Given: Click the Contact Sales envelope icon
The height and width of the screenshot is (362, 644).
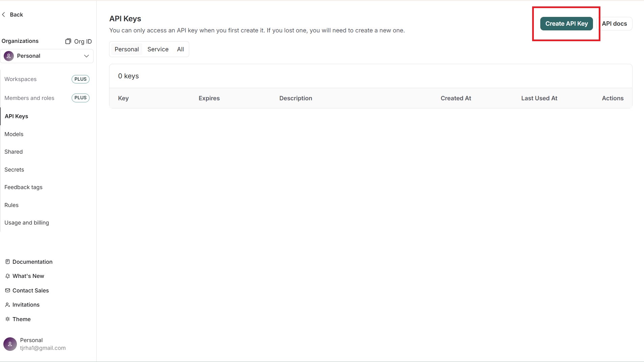Looking at the screenshot, I should pos(7,290).
